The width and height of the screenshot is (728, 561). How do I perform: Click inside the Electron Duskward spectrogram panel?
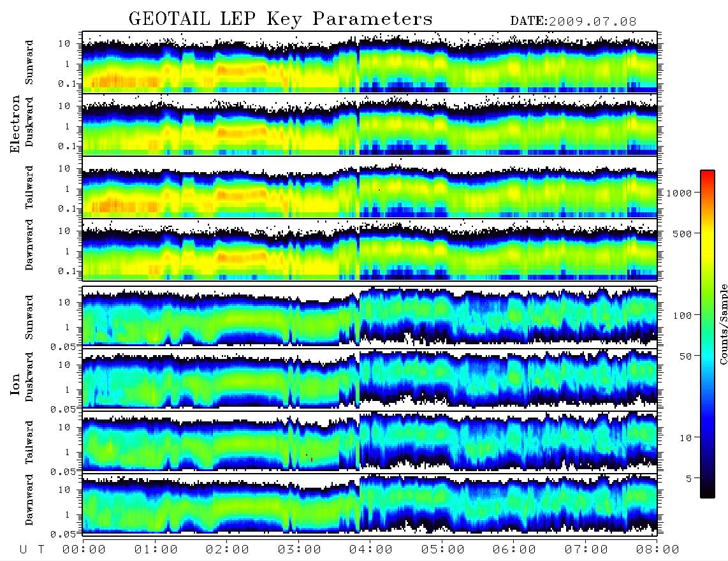click(x=370, y=124)
